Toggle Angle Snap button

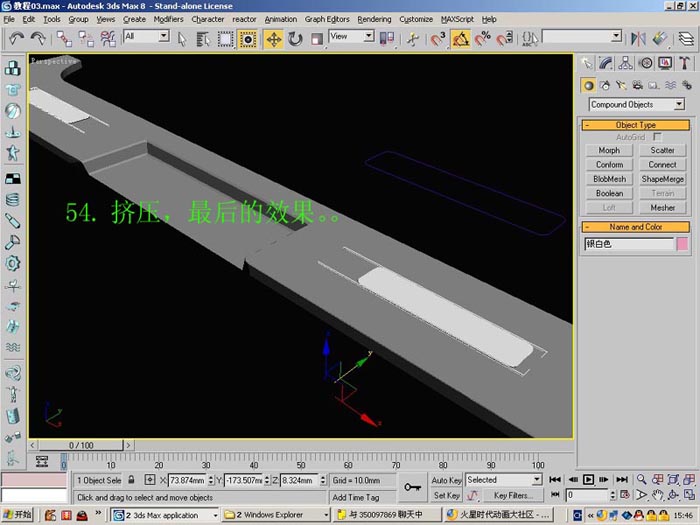click(x=461, y=39)
